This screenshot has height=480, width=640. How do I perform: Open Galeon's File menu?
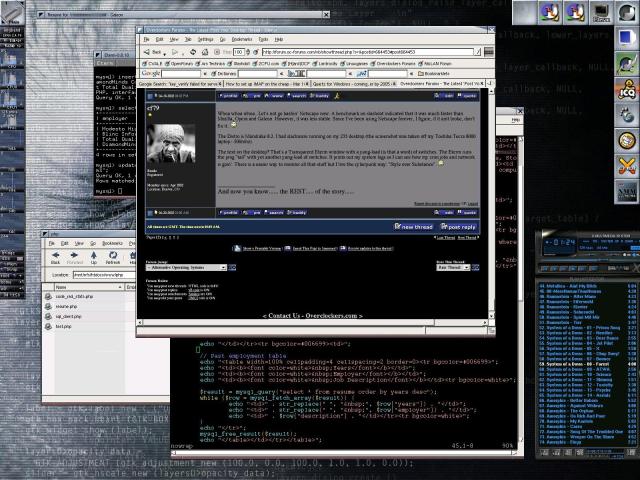pos(146,39)
